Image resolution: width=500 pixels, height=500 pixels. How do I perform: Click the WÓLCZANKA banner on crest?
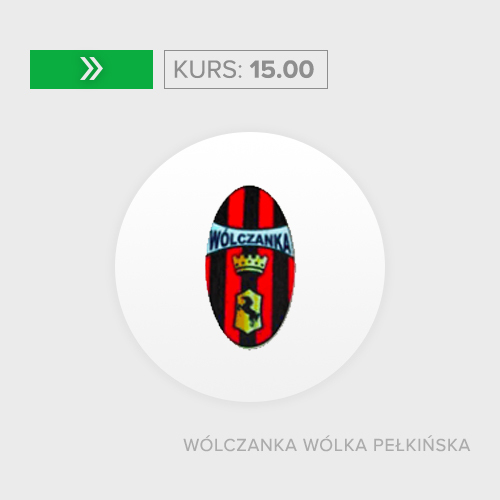pyautogui.click(x=250, y=239)
